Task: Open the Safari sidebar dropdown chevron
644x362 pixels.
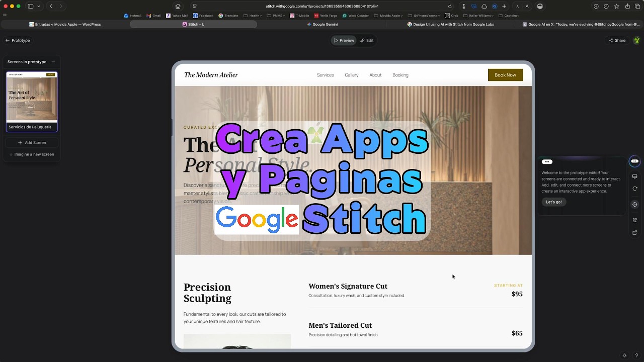Action: coord(38,6)
